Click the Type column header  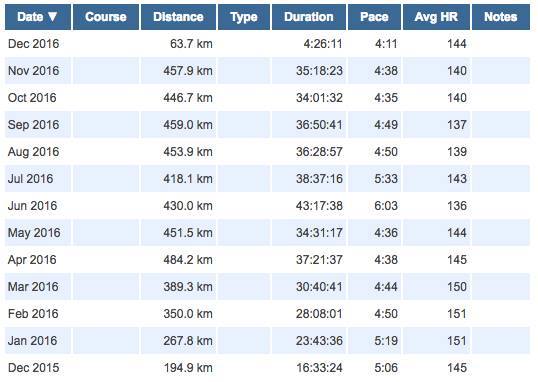tap(244, 17)
